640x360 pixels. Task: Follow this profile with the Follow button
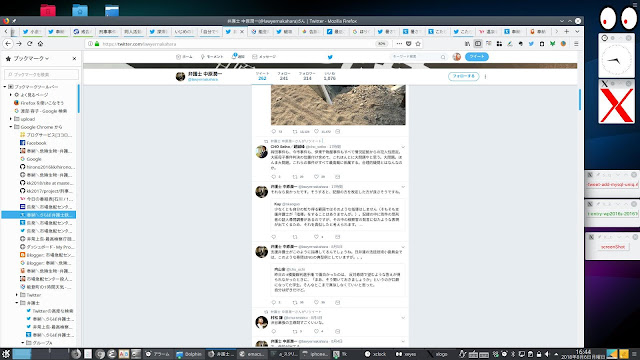pyautogui.click(x=463, y=76)
